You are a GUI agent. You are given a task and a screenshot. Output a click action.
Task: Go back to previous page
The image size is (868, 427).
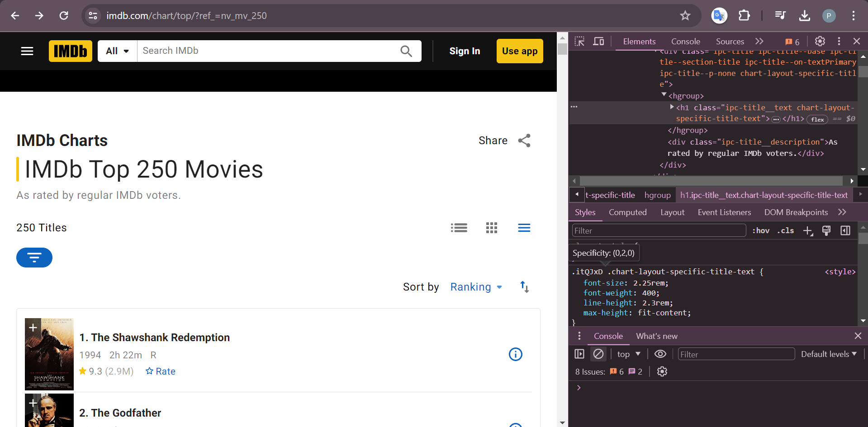15,16
